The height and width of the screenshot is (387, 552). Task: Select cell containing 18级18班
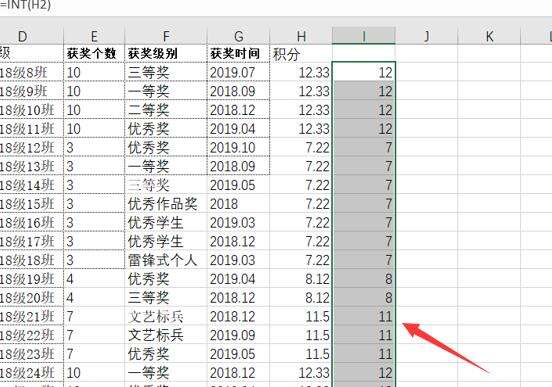31,260
